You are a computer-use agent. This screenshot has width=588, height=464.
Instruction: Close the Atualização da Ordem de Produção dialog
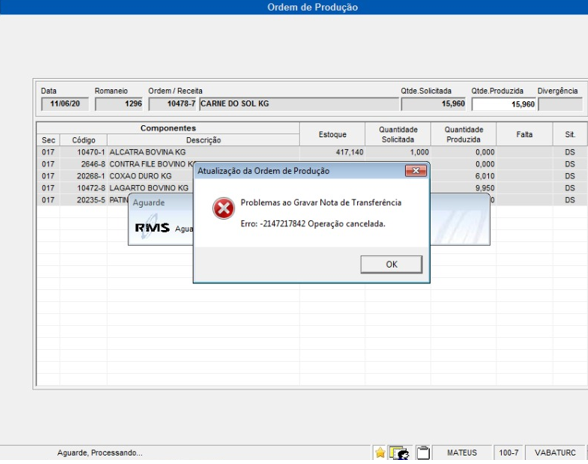pyautogui.click(x=416, y=171)
